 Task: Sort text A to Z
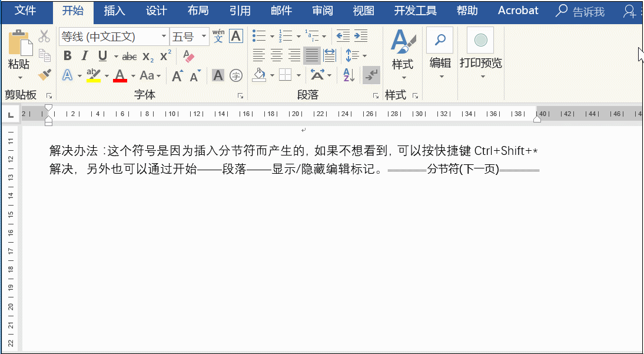click(x=348, y=75)
